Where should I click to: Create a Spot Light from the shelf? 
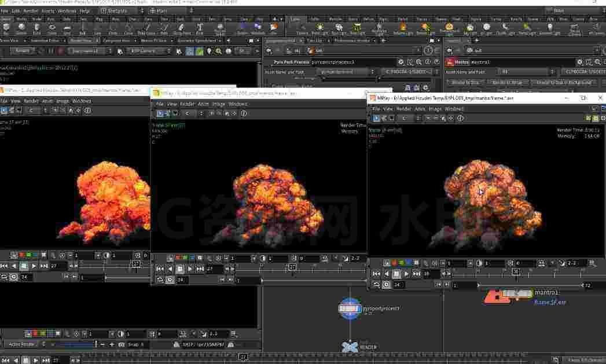pos(339,28)
